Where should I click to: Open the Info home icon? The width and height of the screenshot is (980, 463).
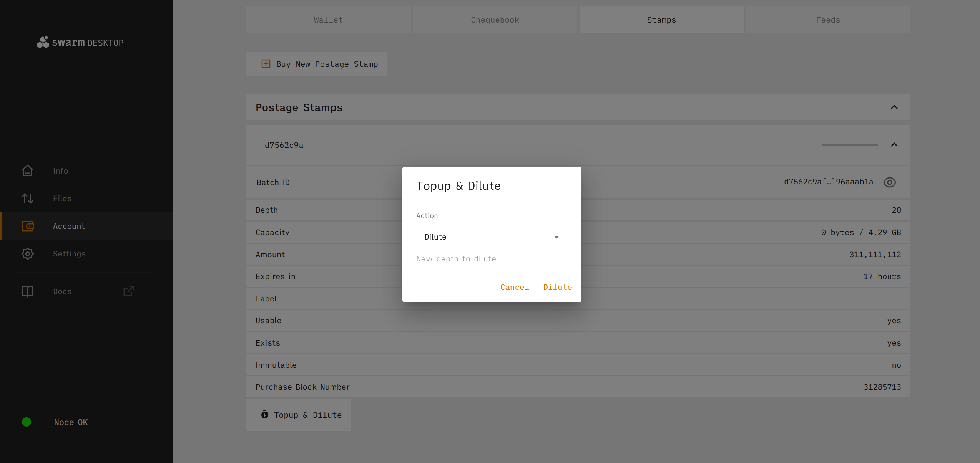tap(28, 170)
